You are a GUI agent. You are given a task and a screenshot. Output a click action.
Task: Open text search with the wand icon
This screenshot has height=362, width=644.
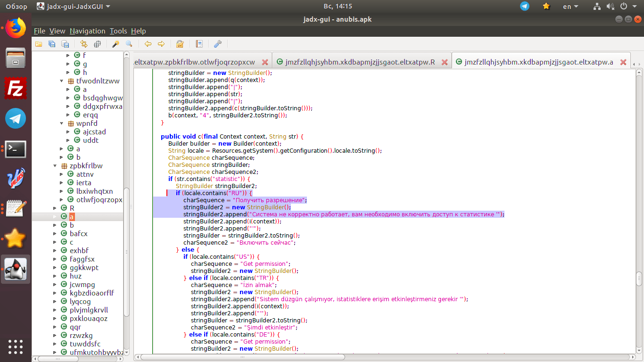pos(116,44)
